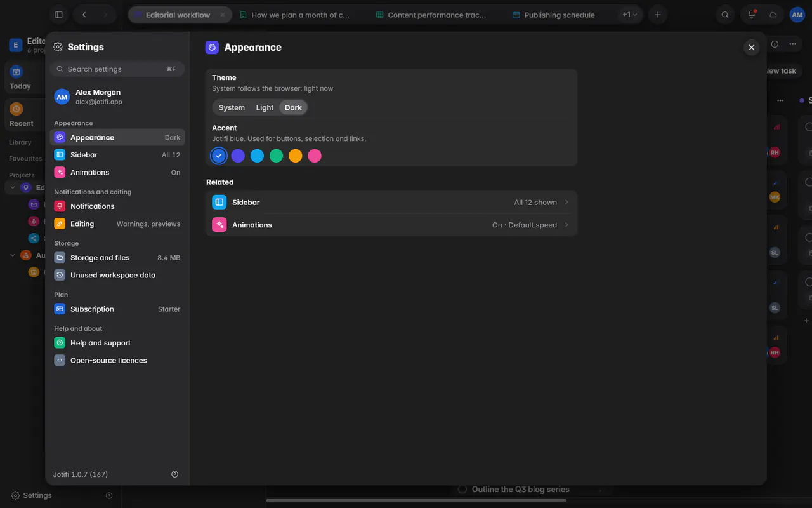Open Appearance settings category
Viewport: 812px width, 508px height.
[117, 137]
